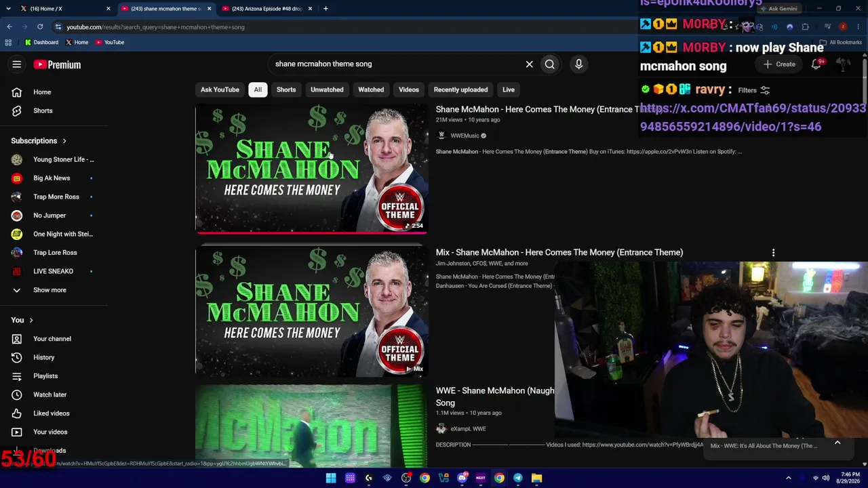The image size is (868, 488).
Task: Open WWEMusic channel link
Action: [x=465, y=136]
